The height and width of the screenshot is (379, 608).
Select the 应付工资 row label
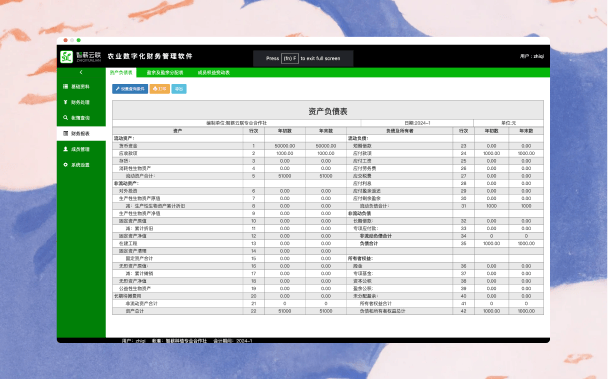pos(362,161)
